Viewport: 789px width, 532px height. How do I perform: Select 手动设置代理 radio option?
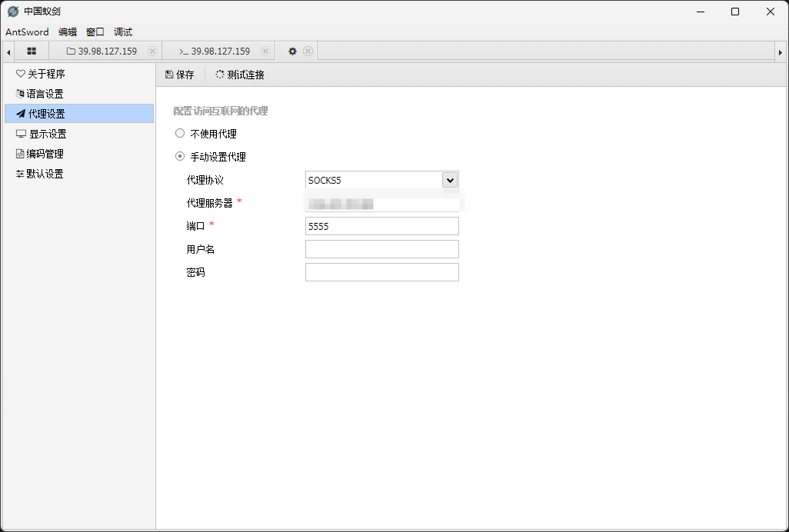(x=180, y=157)
